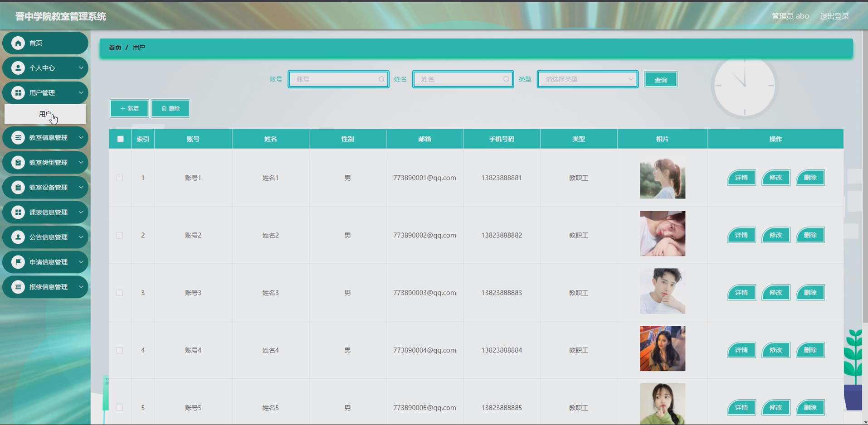The width and height of the screenshot is (868, 425).
Task: Focus the 账号 search input
Action: point(338,79)
